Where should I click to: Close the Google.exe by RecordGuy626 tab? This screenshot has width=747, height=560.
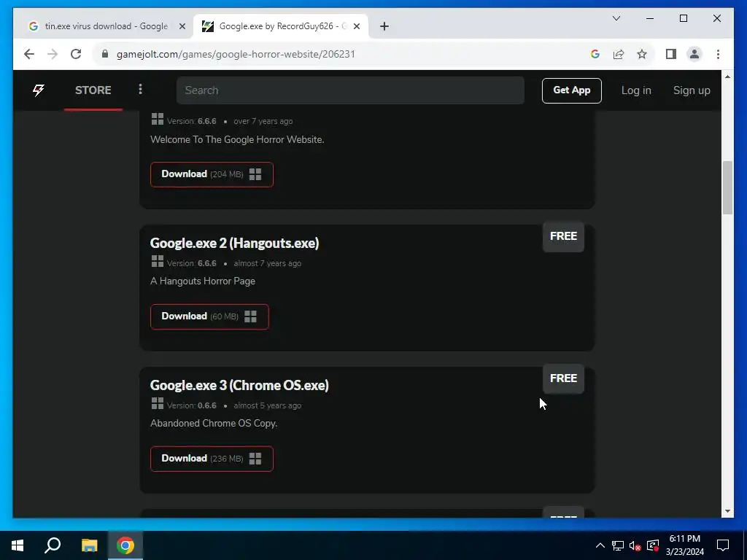[x=357, y=27]
